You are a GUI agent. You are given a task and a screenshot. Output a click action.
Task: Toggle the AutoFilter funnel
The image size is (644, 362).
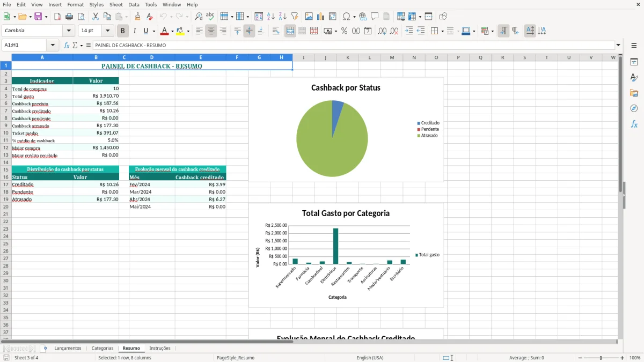point(295,17)
